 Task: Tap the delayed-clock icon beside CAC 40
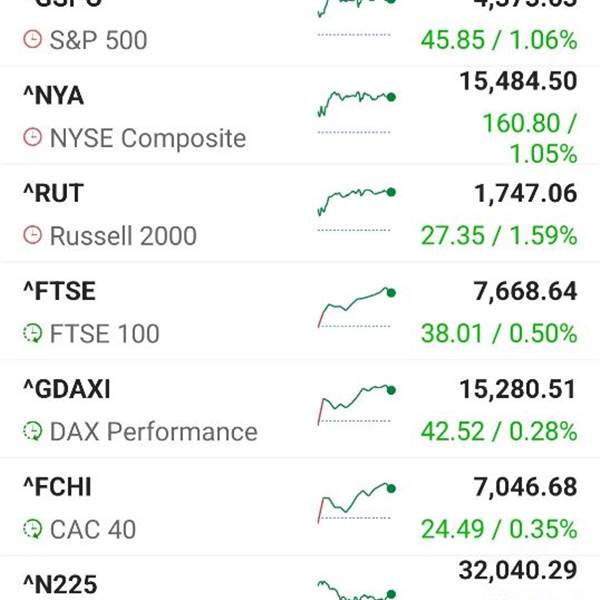tap(33, 529)
